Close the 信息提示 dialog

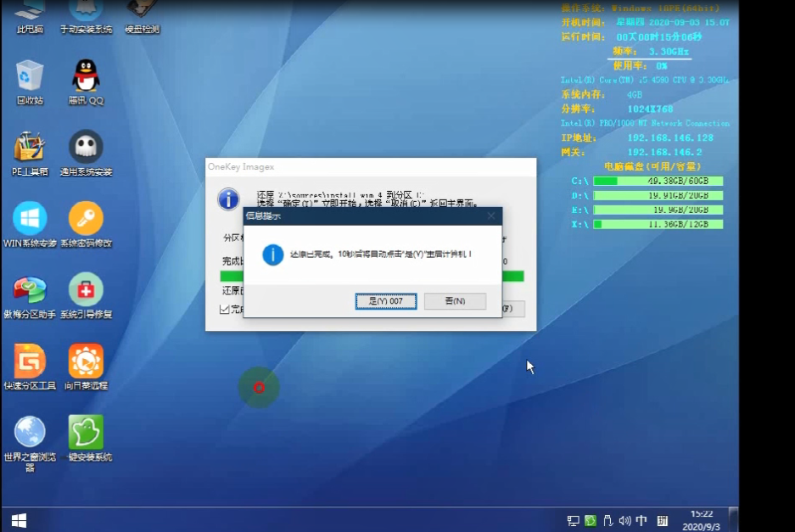click(490, 216)
